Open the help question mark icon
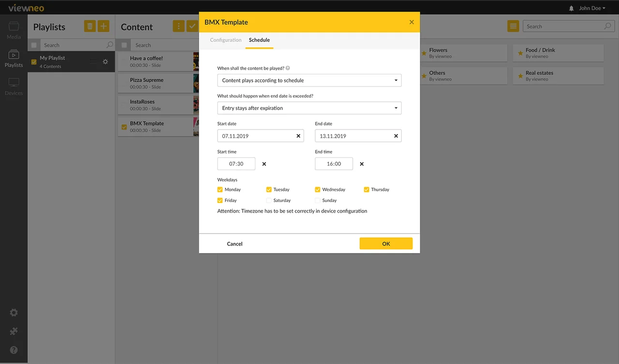 [x=14, y=350]
